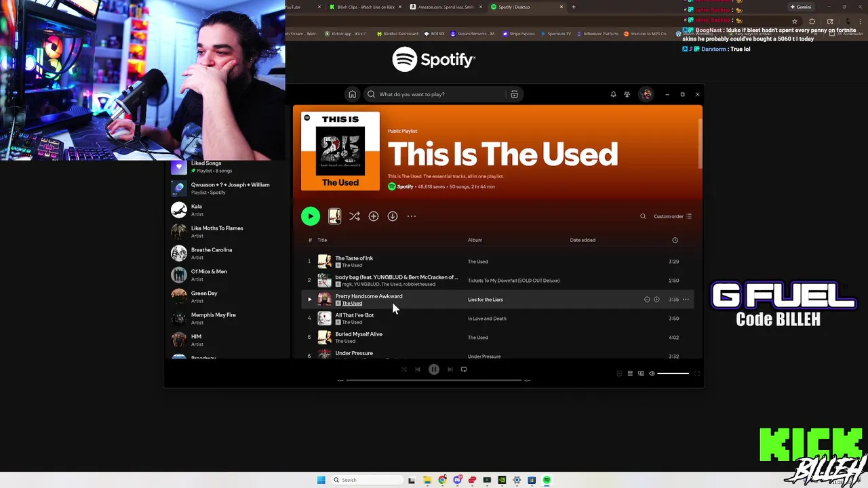This screenshot has height=488, width=868.
Task: Skip to the next track in the player bar
Action: [x=450, y=369]
